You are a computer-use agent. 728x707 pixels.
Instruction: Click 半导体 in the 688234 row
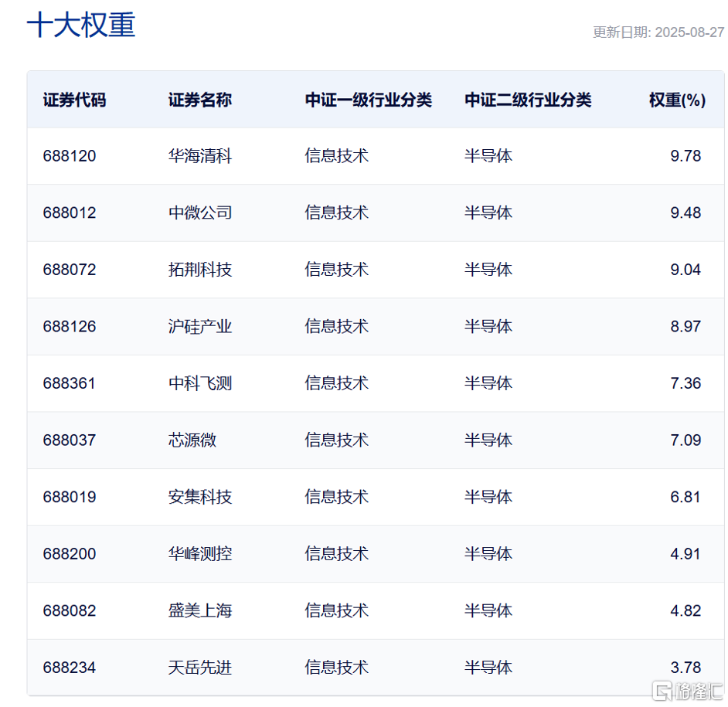coord(488,668)
